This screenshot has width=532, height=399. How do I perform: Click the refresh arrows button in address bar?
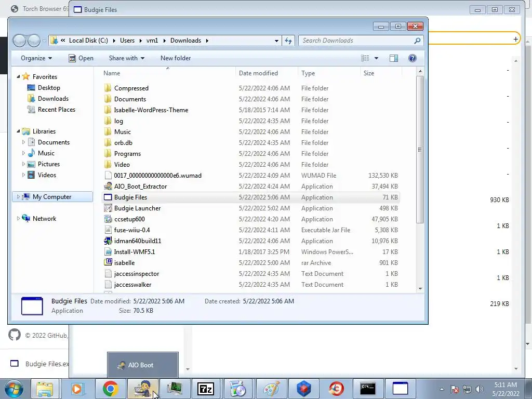[x=288, y=41]
